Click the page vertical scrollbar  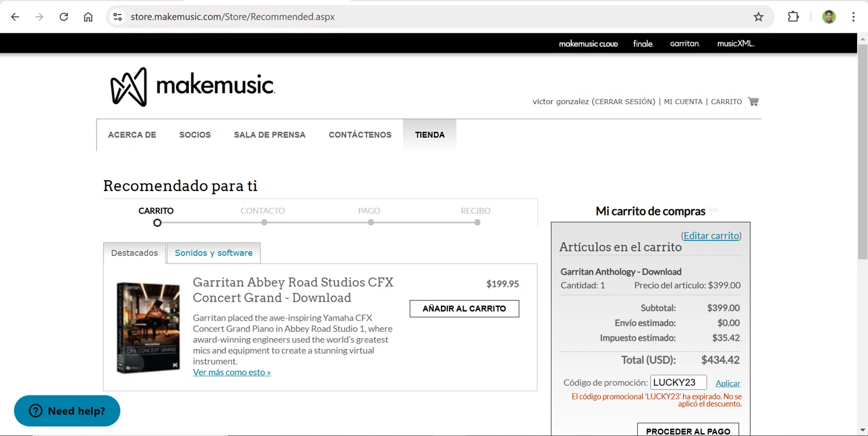click(x=862, y=151)
